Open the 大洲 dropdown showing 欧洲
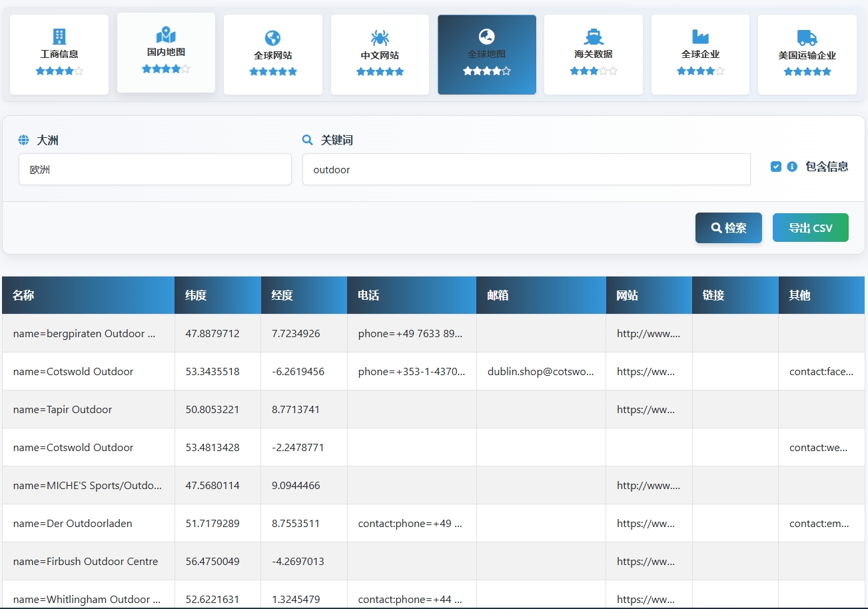Image resolution: width=868 pixels, height=609 pixels. point(155,169)
